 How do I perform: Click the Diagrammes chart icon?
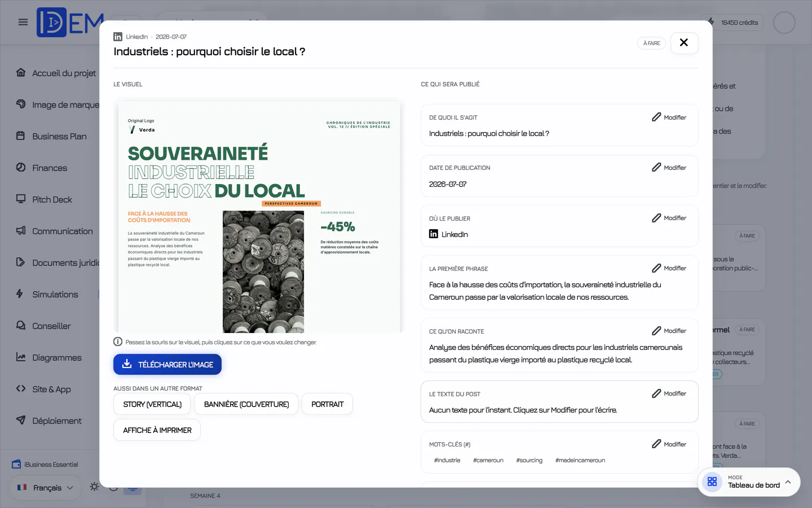pyautogui.click(x=21, y=357)
